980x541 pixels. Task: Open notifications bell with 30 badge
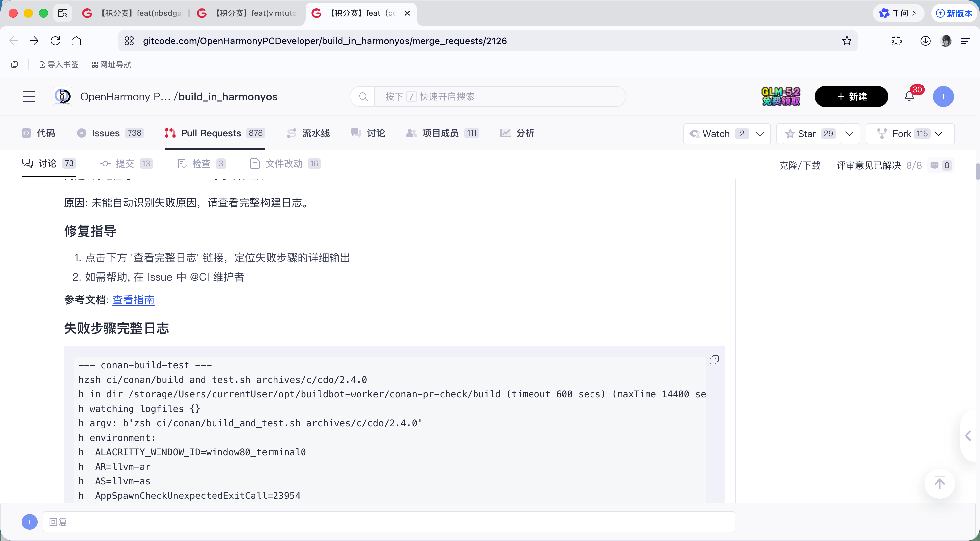(x=909, y=96)
